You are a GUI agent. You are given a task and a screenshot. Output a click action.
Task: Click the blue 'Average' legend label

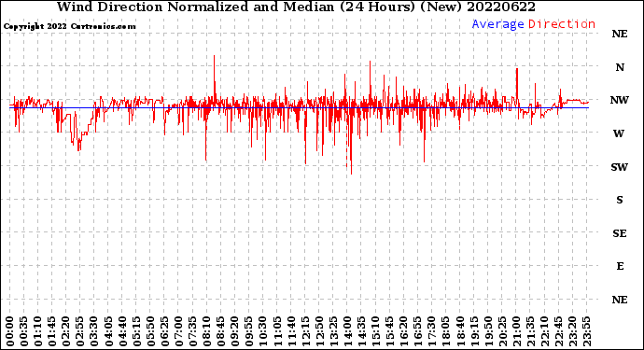(497, 24)
